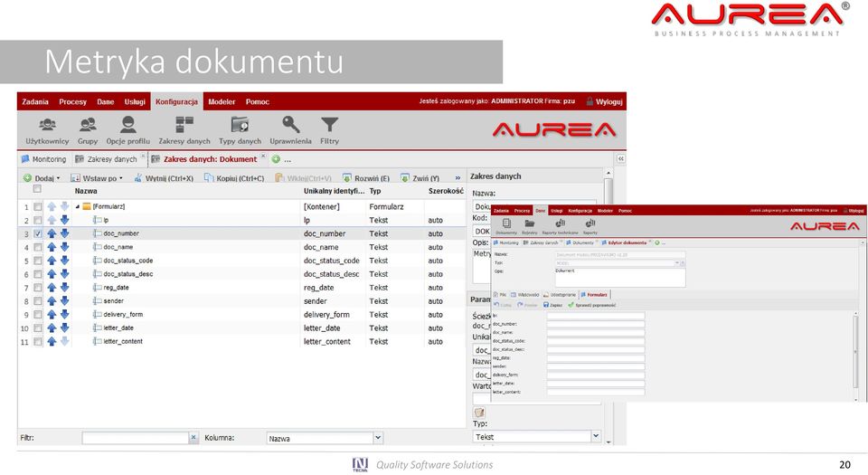This screenshot has height=475, width=868.
Task: Open Opcje profilu icon
Action: click(127, 130)
